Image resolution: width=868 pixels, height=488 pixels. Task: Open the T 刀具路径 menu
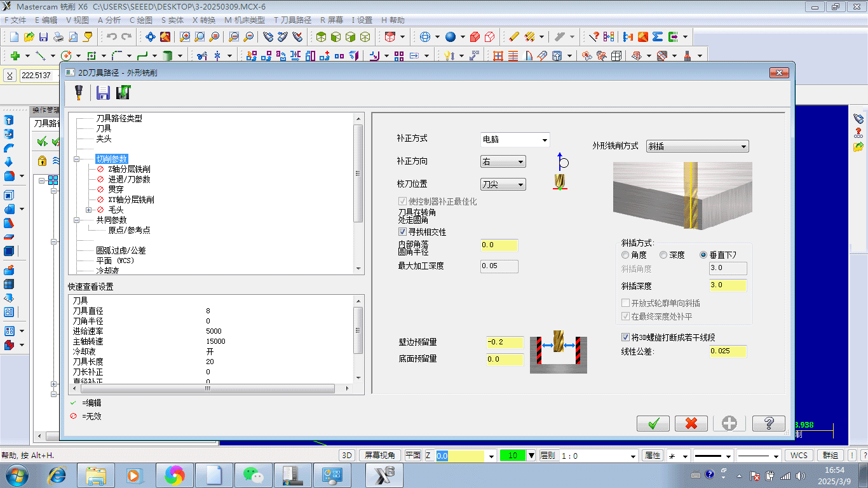click(293, 20)
